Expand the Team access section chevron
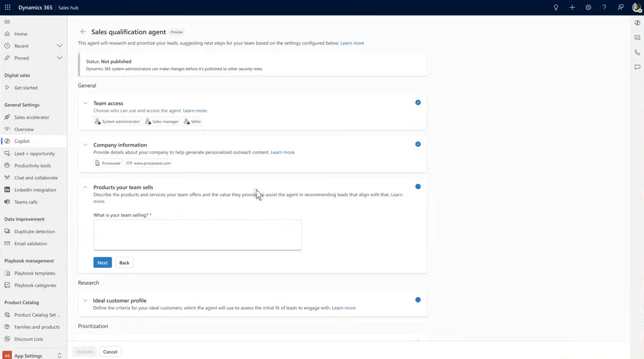Viewport: 644px width, 359px height. coord(85,103)
